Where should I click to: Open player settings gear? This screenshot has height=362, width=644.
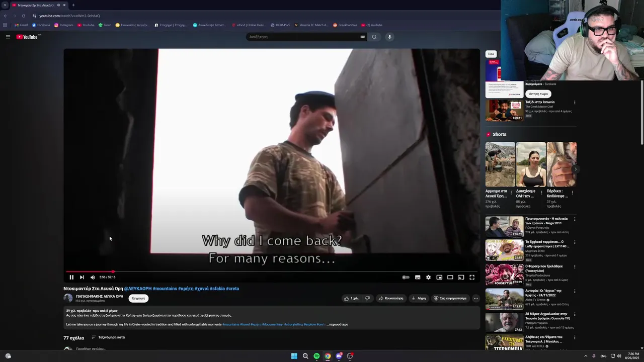[428, 277]
